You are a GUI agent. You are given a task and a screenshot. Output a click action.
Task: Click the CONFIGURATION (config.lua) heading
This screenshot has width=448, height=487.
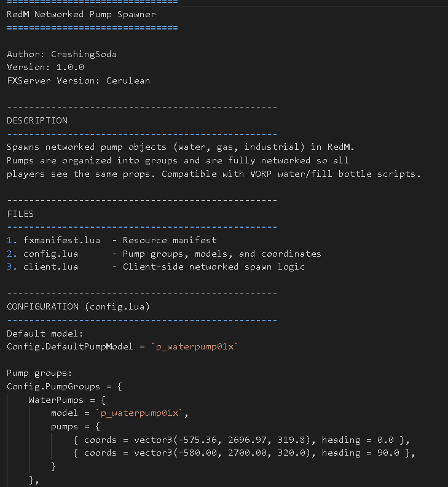point(78,307)
